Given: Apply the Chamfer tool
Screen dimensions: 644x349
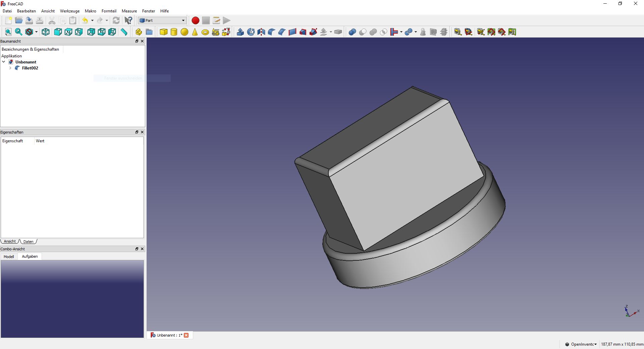Looking at the screenshot, I should pos(282,32).
